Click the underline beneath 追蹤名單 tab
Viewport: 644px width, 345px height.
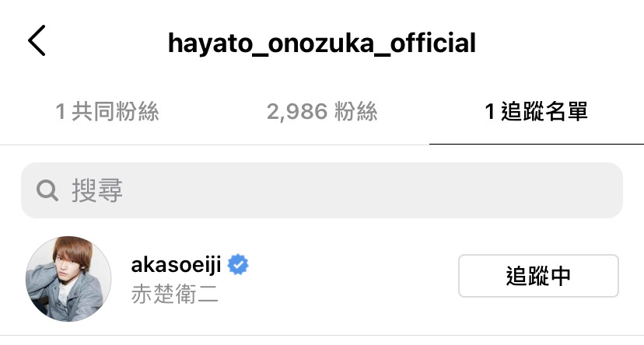(537, 144)
